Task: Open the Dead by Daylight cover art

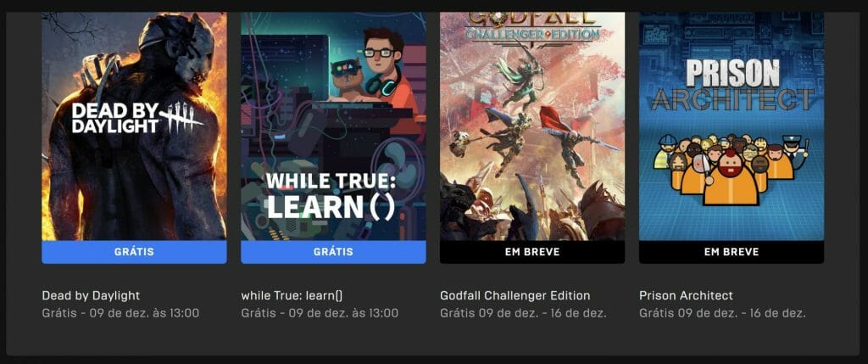Action: click(134, 126)
